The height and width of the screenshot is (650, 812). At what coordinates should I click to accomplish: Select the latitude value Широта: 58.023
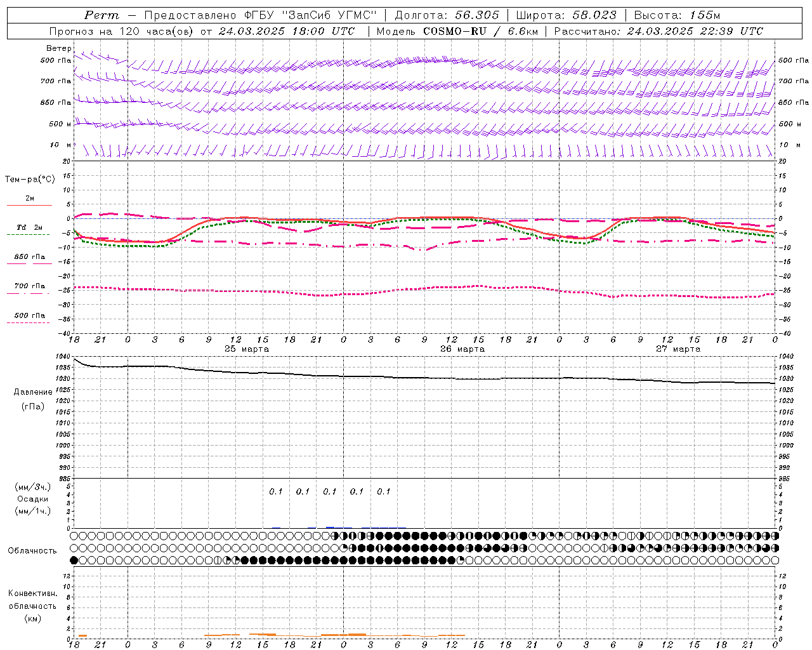566,15
